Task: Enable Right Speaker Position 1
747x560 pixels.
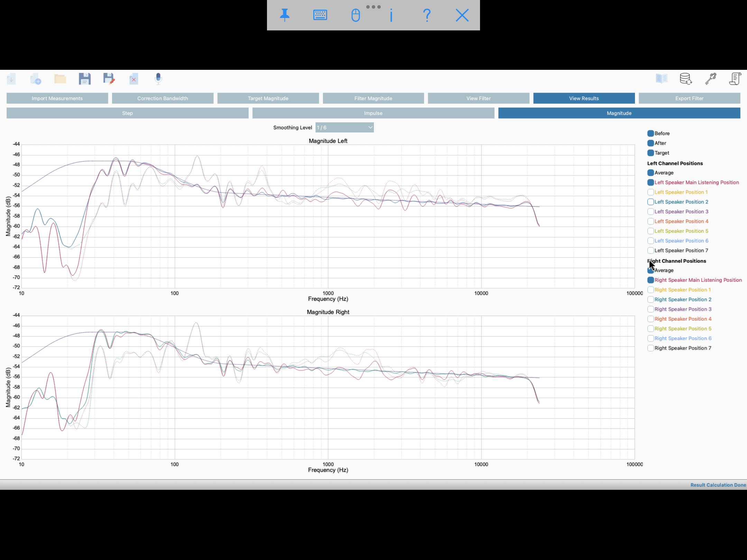Action: 651,290
